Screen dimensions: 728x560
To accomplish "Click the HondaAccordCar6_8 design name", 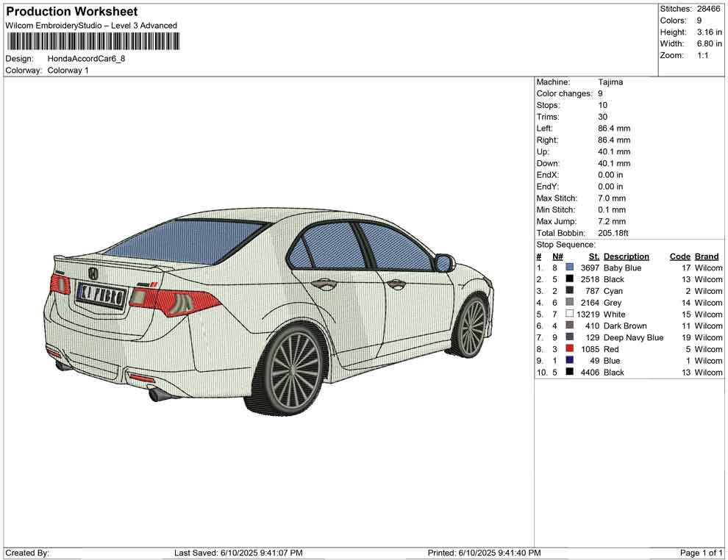I will pyautogui.click(x=86, y=58).
